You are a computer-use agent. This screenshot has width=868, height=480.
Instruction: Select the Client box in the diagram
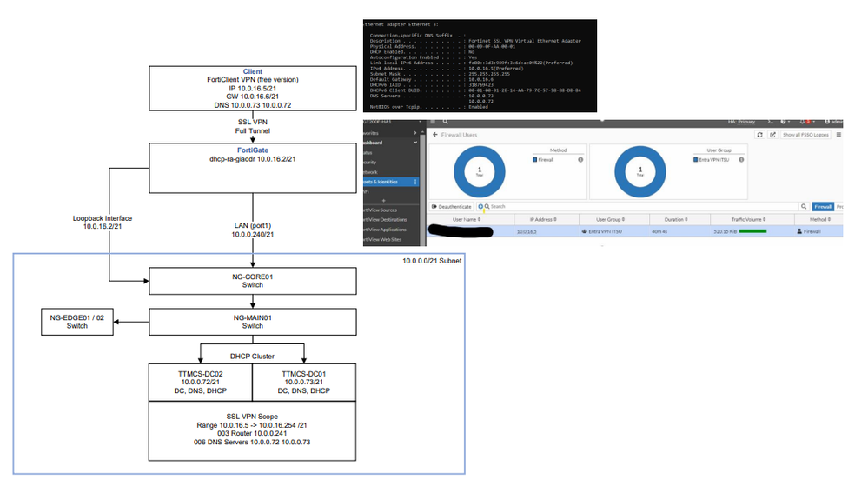[x=253, y=89]
